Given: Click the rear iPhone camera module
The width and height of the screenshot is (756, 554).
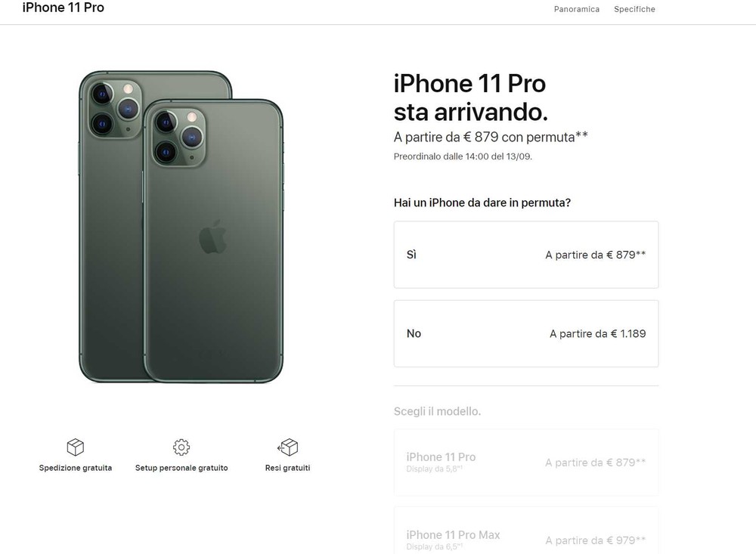Looking at the screenshot, I should pos(116,109).
